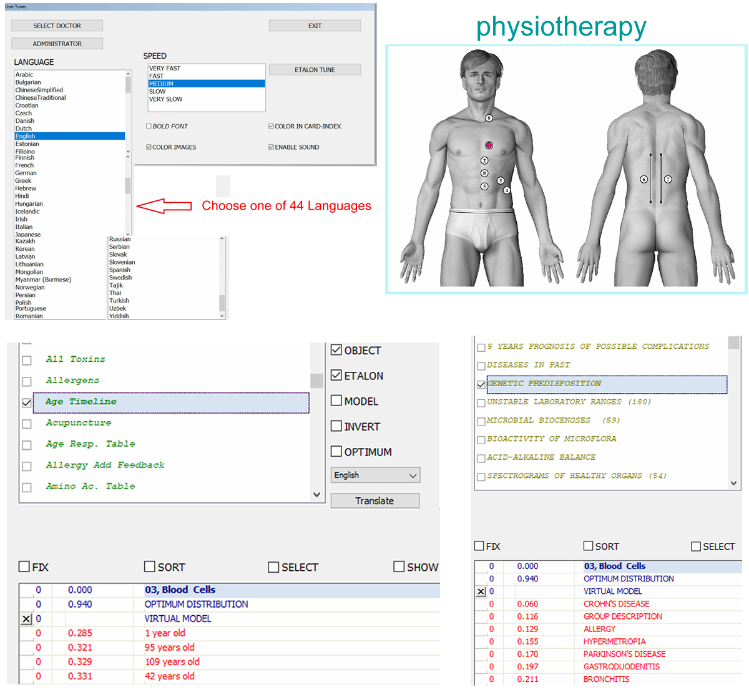Select VERY SLOW in the speed list
The width and height of the screenshot is (749, 700).
pyautogui.click(x=166, y=99)
